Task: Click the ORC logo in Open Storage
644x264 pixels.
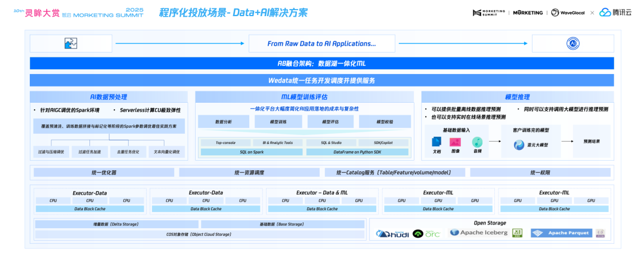Action: click(426, 234)
